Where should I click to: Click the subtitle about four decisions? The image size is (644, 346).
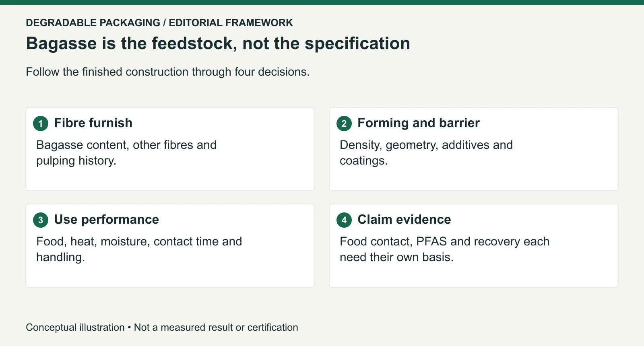point(168,72)
